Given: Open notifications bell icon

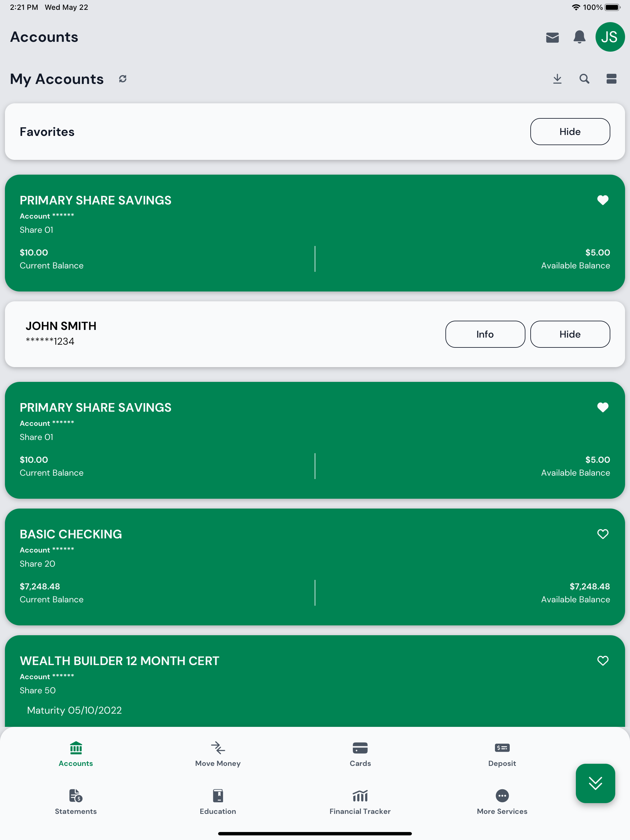Looking at the screenshot, I should [x=579, y=37].
